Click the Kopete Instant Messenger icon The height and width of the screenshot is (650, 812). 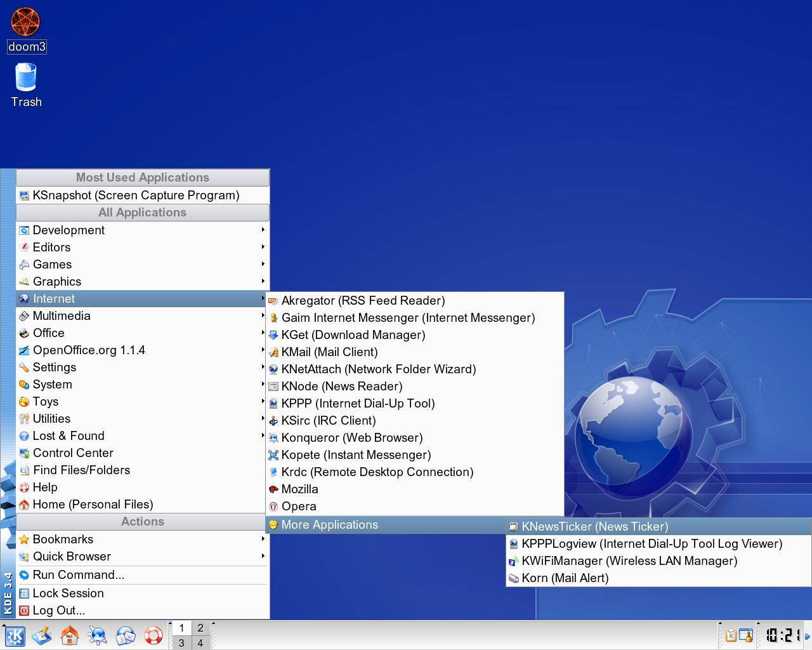tap(273, 455)
